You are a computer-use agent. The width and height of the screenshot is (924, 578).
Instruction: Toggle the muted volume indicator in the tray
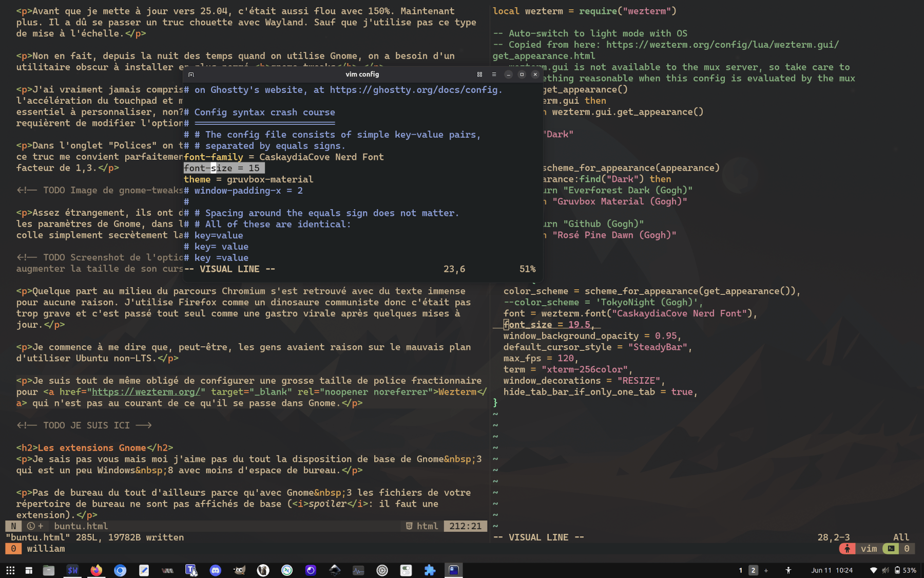(885, 570)
